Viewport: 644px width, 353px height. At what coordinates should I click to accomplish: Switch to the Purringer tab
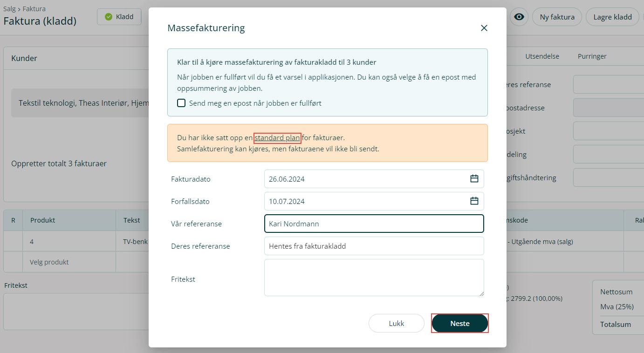tap(592, 56)
